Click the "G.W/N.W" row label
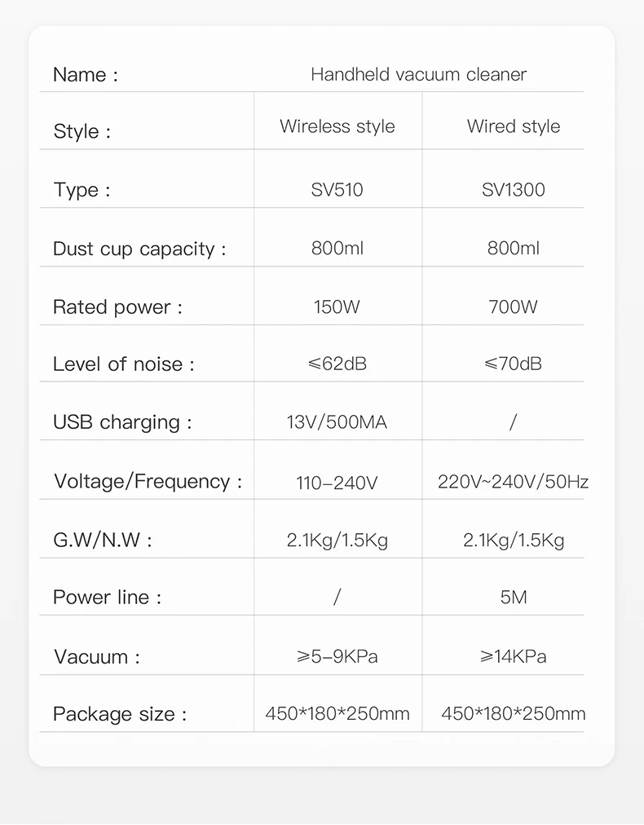The image size is (644, 825). (103, 540)
